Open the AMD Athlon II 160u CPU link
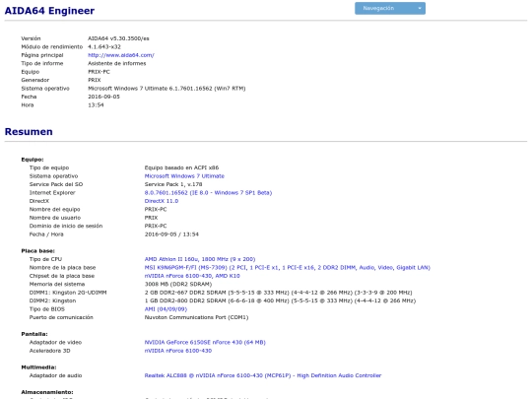Image resolution: width=532 pixels, height=399 pixels. 200,259
